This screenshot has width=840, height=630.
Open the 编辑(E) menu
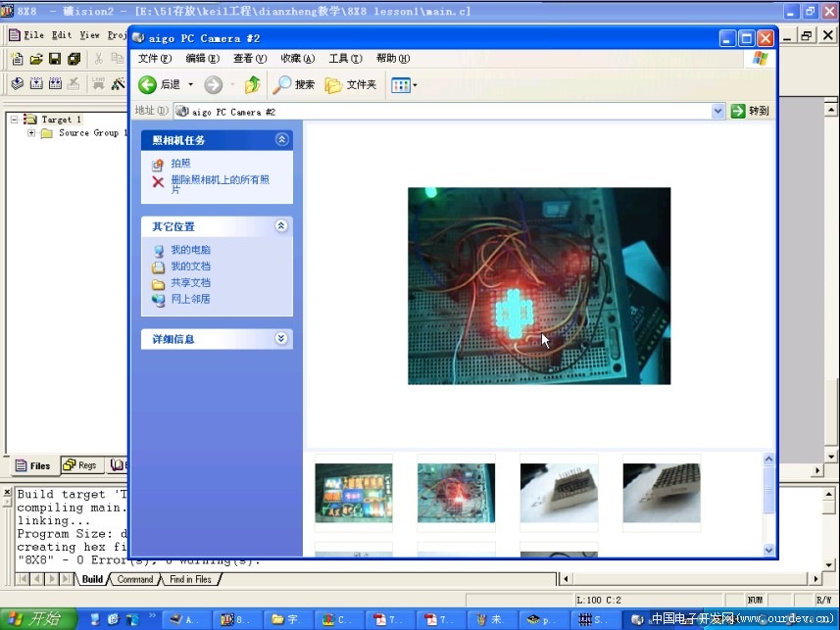click(203, 59)
